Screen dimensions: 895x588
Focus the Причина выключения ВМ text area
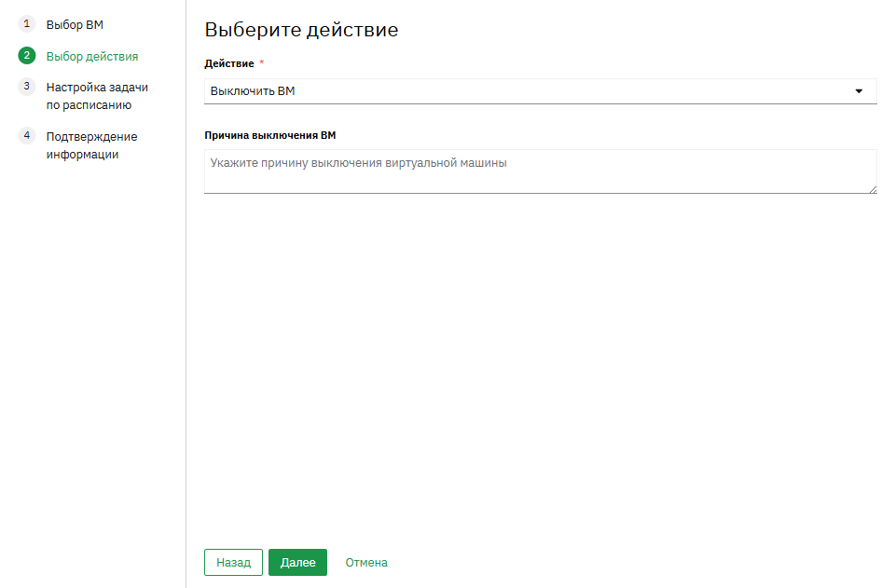click(540, 171)
